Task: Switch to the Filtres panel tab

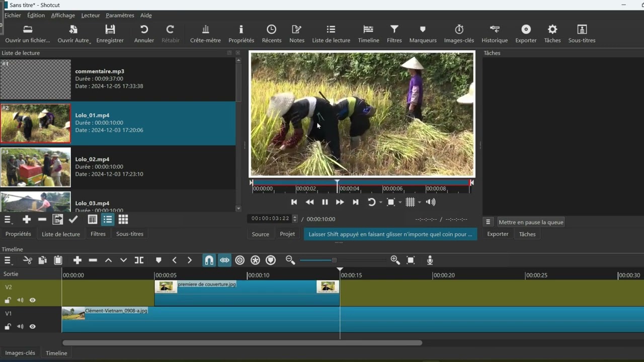Action: 98,234
